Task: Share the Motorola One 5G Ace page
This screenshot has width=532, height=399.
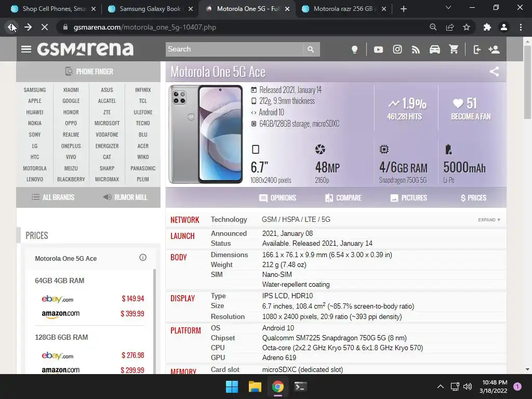Action: [x=495, y=72]
